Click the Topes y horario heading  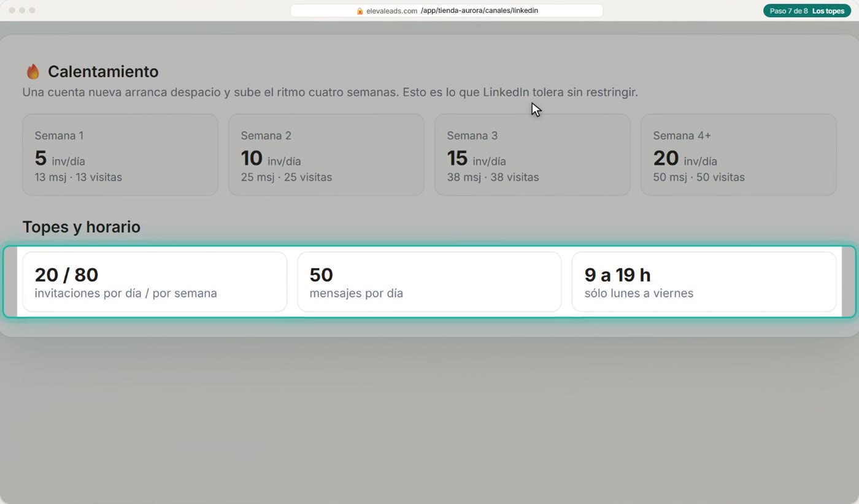(82, 227)
